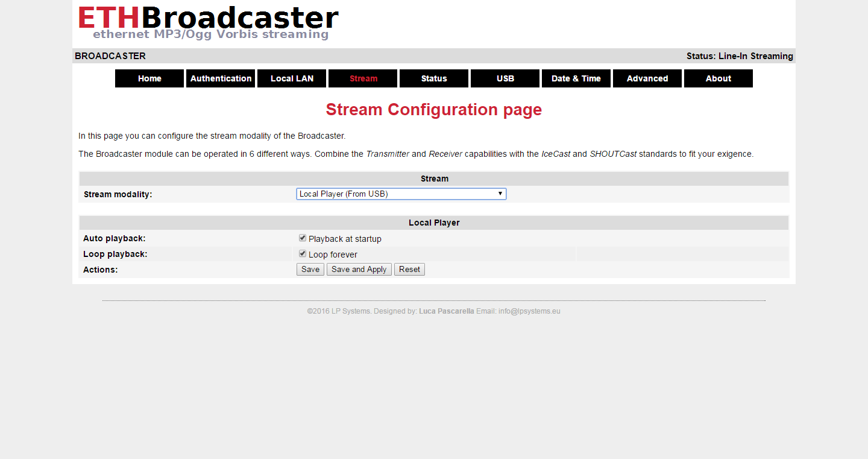Viewport: 868px width, 459px height.
Task: Open the About tab
Action: (x=719, y=78)
